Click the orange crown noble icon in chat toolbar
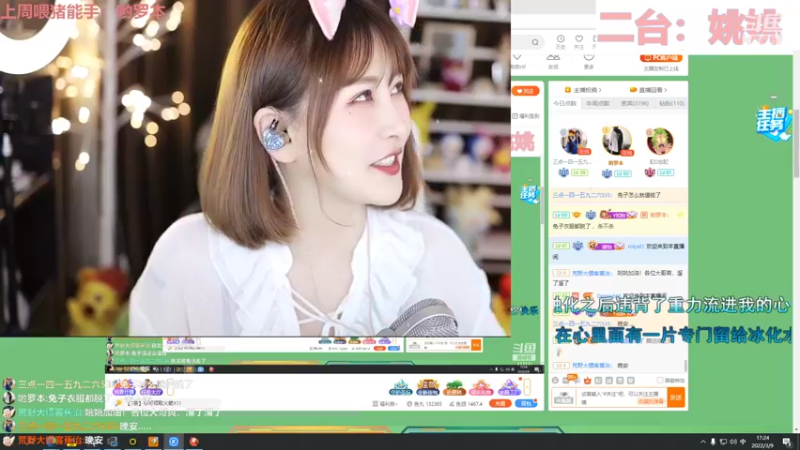The height and width of the screenshot is (450, 800). click(x=587, y=381)
